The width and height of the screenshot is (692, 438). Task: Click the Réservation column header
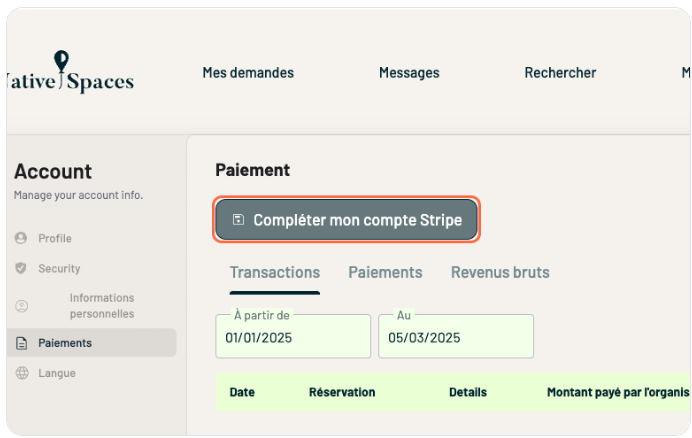coord(342,393)
